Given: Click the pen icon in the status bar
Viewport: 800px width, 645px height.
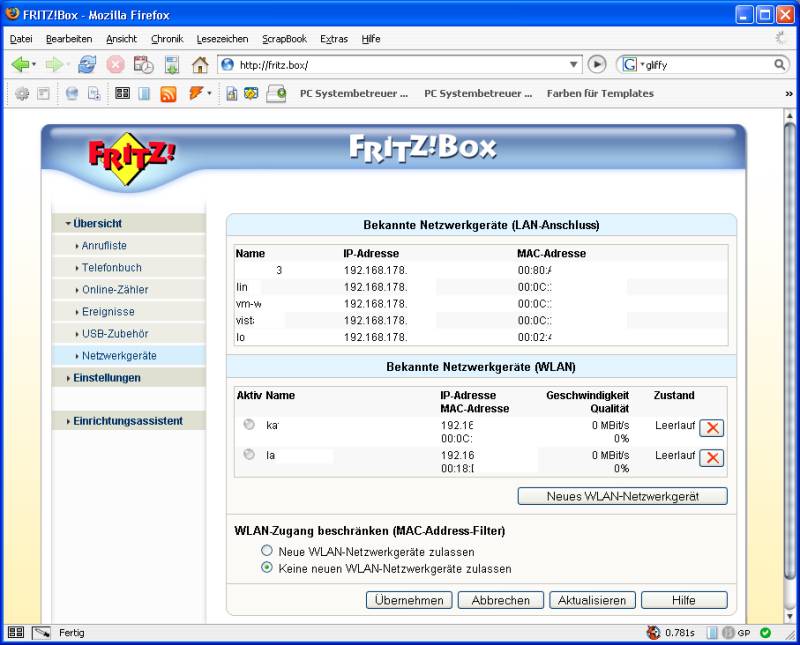Looking at the screenshot, I should click(41, 633).
